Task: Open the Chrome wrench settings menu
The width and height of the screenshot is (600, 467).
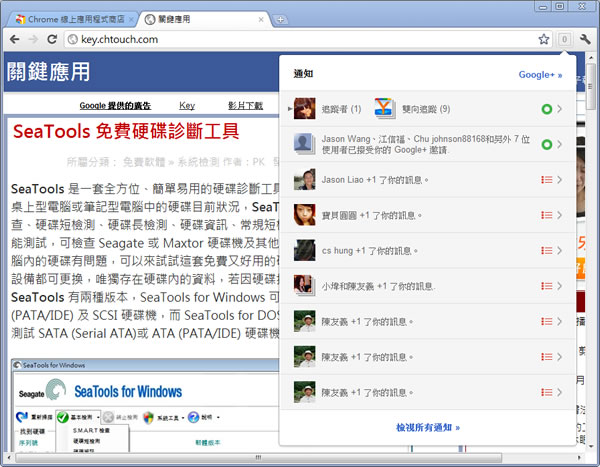Action: coord(585,40)
